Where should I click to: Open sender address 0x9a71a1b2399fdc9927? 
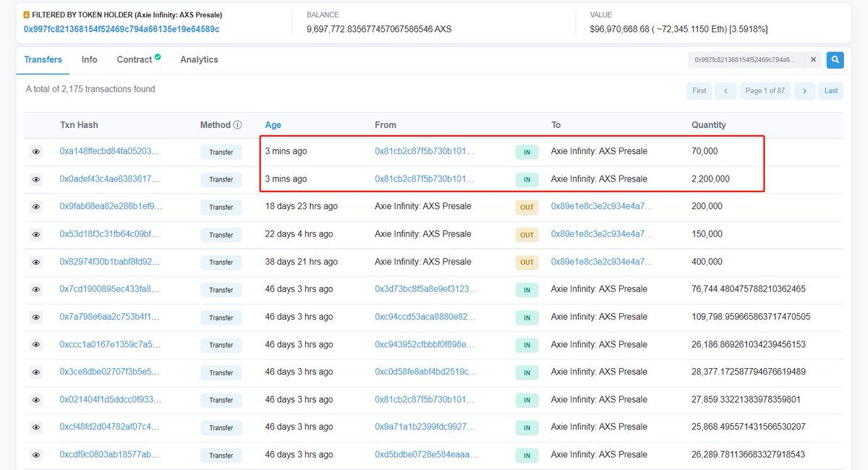coord(425,427)
